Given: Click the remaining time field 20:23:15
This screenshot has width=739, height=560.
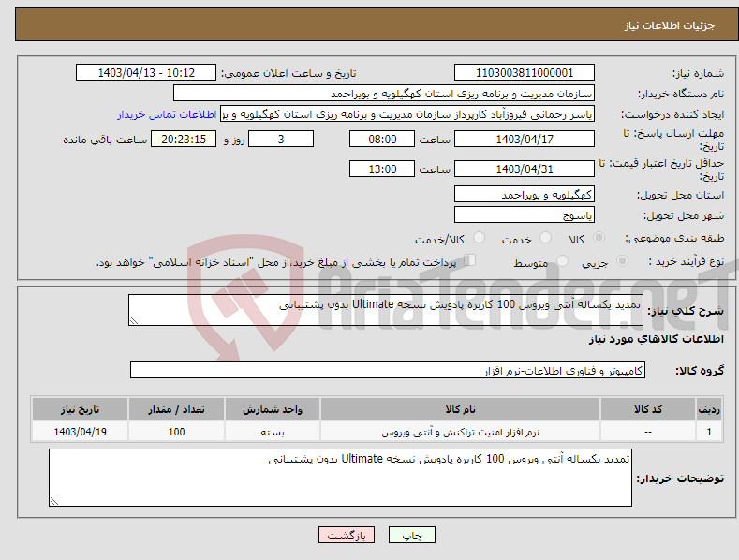Looking at the screenshot, I should pyautogui.click(x=184, y=139).
